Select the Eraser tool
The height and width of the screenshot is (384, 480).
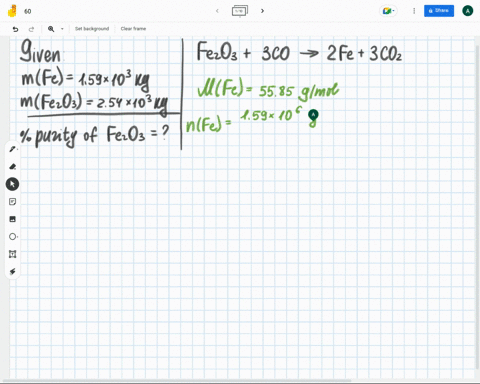point(12,166)
